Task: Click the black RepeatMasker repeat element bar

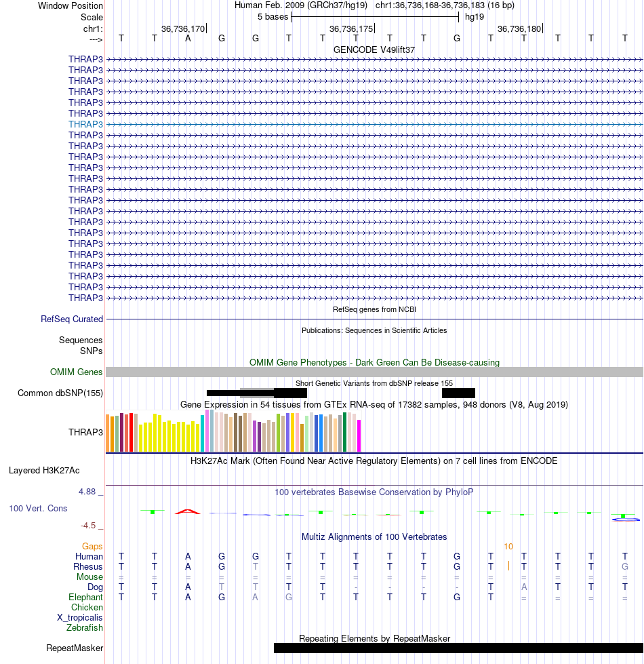Action: (x=458, y=648)
